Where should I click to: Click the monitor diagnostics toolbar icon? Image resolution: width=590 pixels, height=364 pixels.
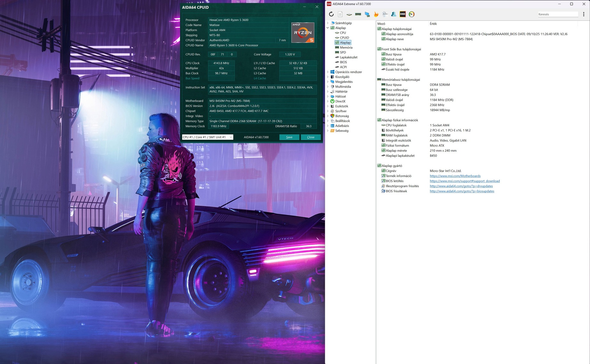pos(367,14)
